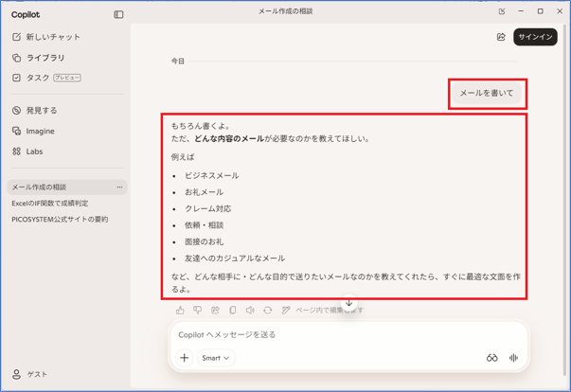Maximize the Copilot window
This screenshot has height=392, width=571.
(541, 11)
